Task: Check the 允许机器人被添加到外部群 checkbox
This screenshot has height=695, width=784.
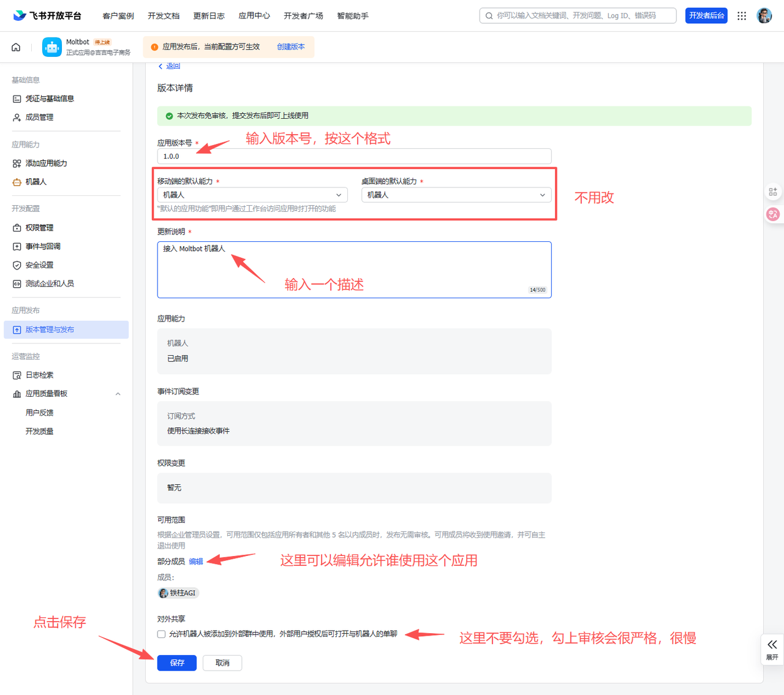Action: pos(161,634)
